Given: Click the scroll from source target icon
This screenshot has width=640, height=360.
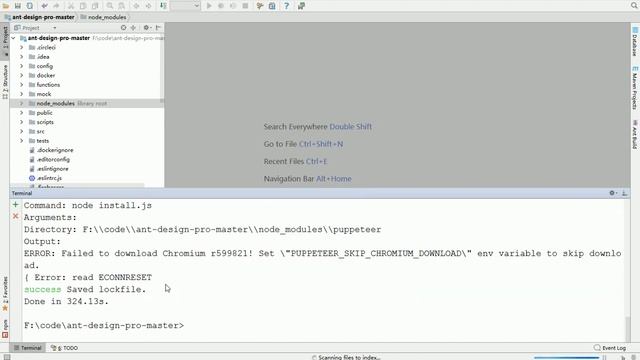Looking at the screenshot, I should coord(123,28).
